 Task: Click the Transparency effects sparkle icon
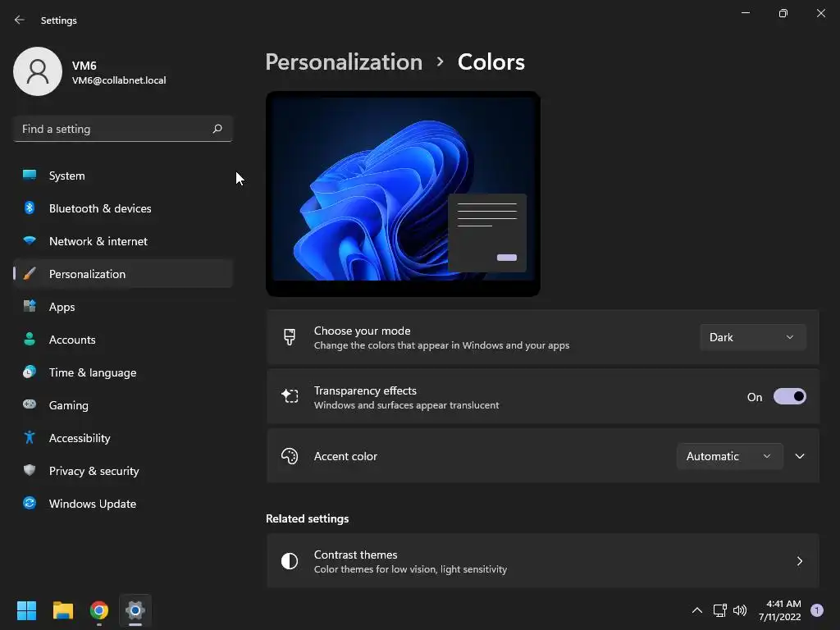[x=290, y=396]
